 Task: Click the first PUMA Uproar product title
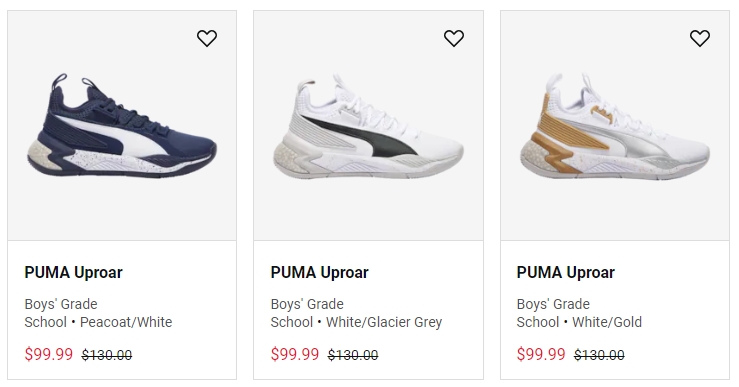74,272
